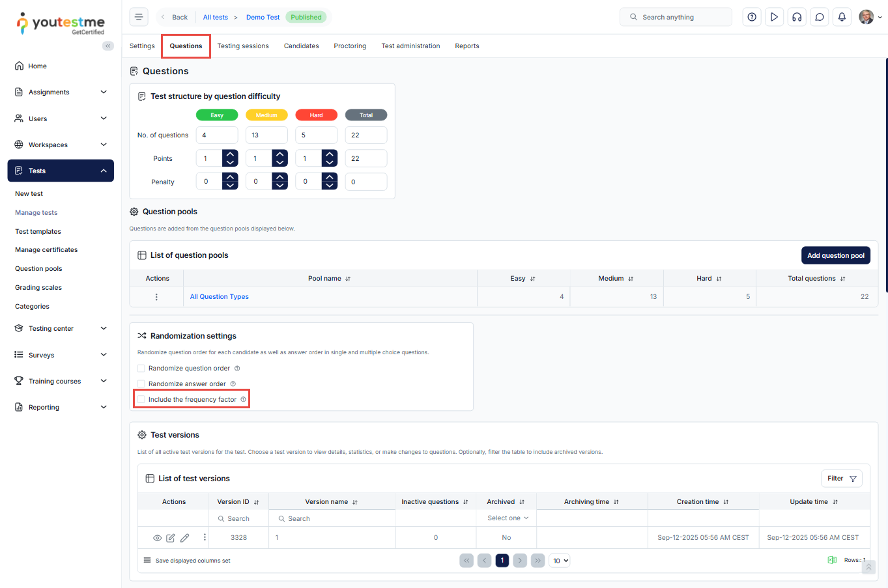888x588 pixels.
Task: Click the hamburger menu icon
Action: 139,17
